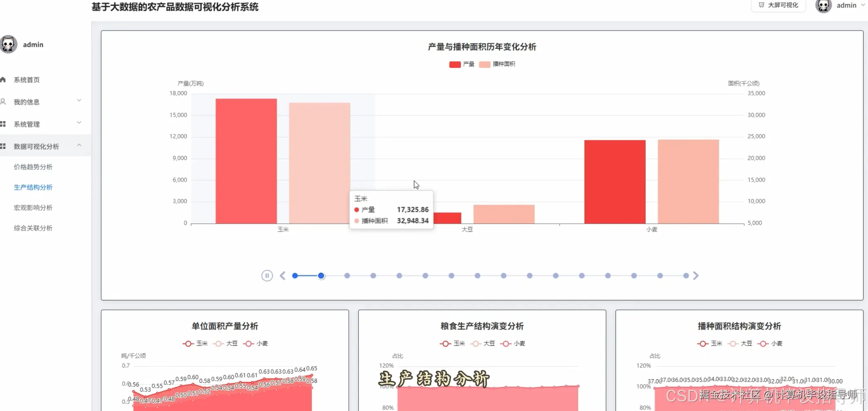
Task: Click the grid icon beside 数据可视化分析
Action: tap(3, 146)
